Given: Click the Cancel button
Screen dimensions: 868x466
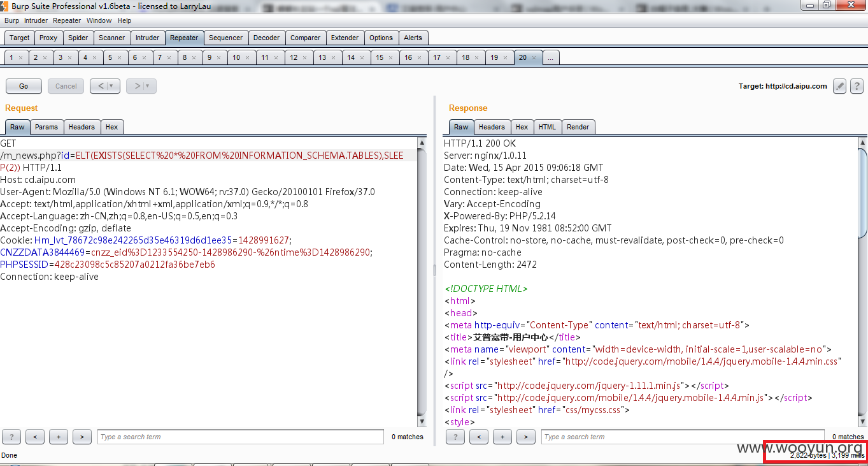Looking at the screenshot, I should pyautogui.click(x=66, y=86).
